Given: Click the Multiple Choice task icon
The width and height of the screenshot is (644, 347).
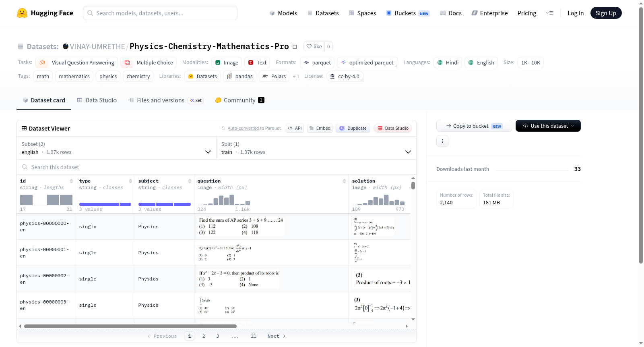Looking at the screenshot, I should pyautogui.click(x=127, y=62).
